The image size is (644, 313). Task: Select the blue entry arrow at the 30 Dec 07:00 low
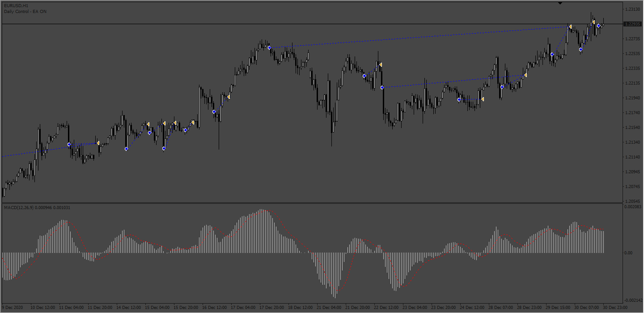click(580, 50)
